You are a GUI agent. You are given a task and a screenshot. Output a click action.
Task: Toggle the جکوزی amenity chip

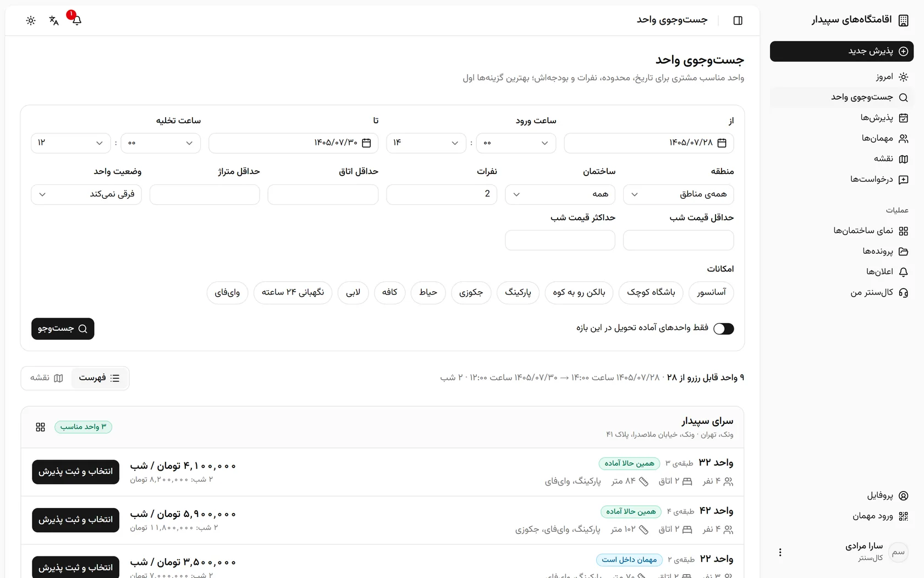[471, 293]
